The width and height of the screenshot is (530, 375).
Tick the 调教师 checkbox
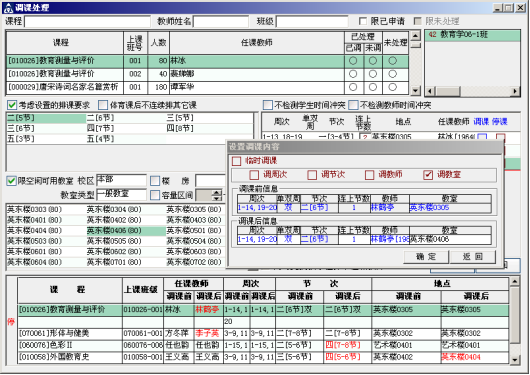tap(369, 175)
